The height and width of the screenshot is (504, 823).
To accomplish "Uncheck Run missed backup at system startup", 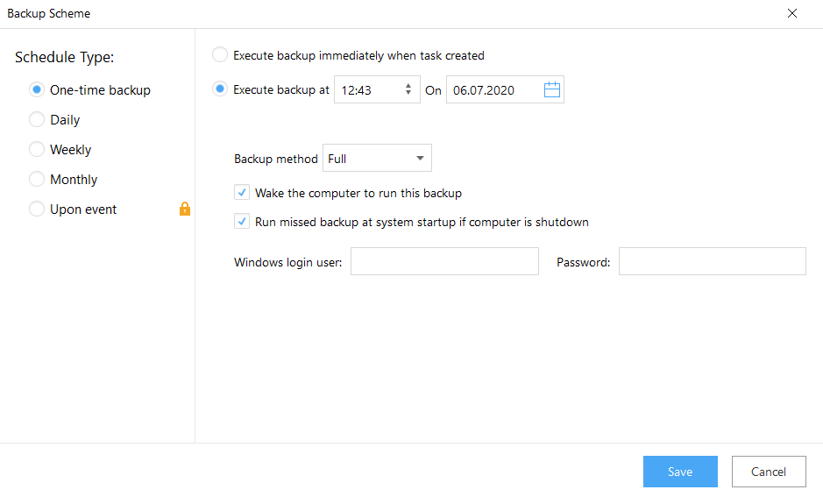I will [242, 222].
